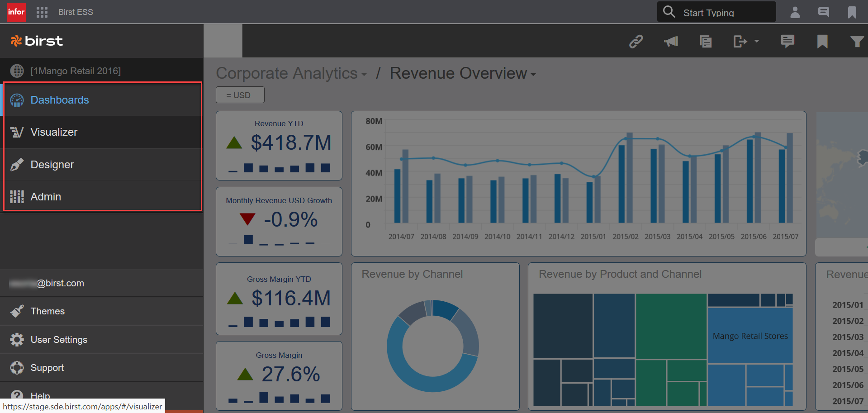The image size is (868, 413).
Task: Click the top bar bookmark icon
Action: tap(852, 12)
